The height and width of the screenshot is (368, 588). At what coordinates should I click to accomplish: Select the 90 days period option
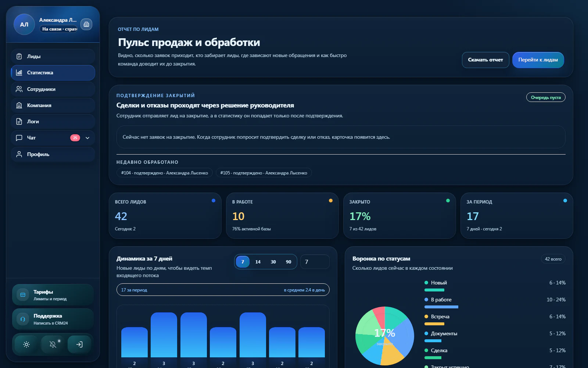click(288, 262)
